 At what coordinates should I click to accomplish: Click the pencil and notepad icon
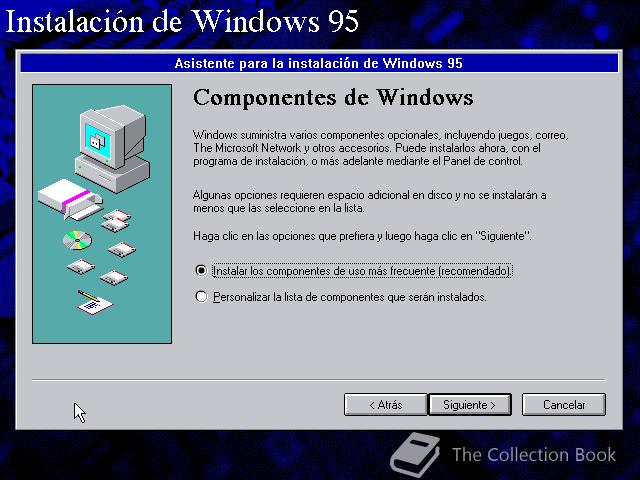pos(95,302)
